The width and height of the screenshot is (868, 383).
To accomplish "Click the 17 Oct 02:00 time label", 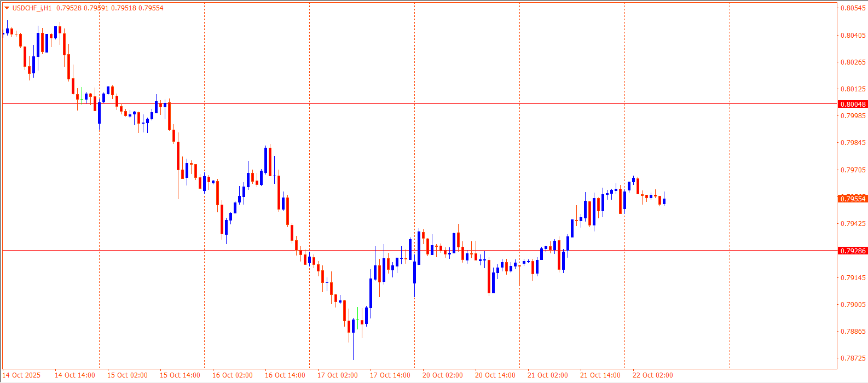I will (x=338, y=375).
